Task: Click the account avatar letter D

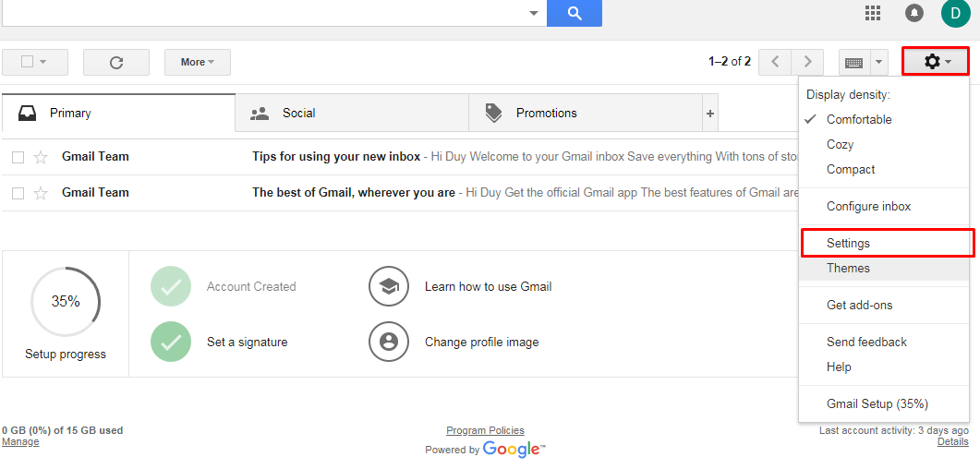Action: tap(955, 13)
